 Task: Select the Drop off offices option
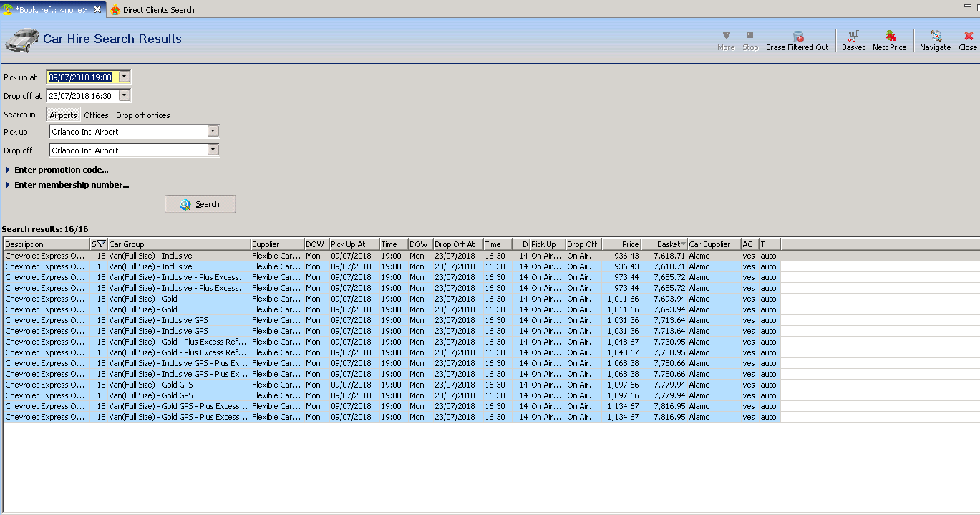point(143,115)
